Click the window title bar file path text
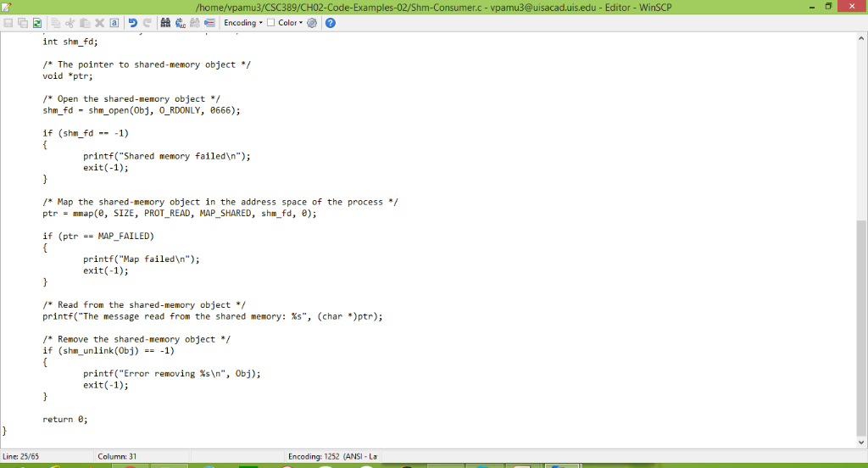 pyautogui.click(x=433, y=7)
